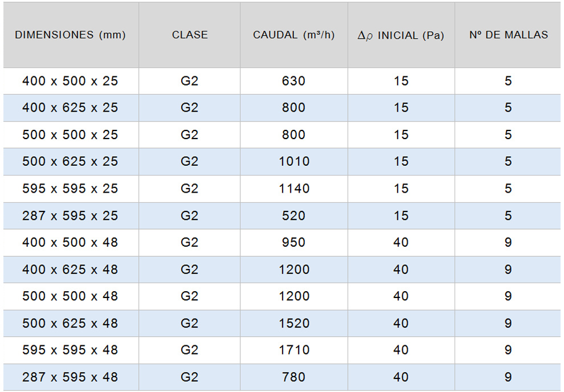
Task: Select the caudal value 1140
Action: 294,189
